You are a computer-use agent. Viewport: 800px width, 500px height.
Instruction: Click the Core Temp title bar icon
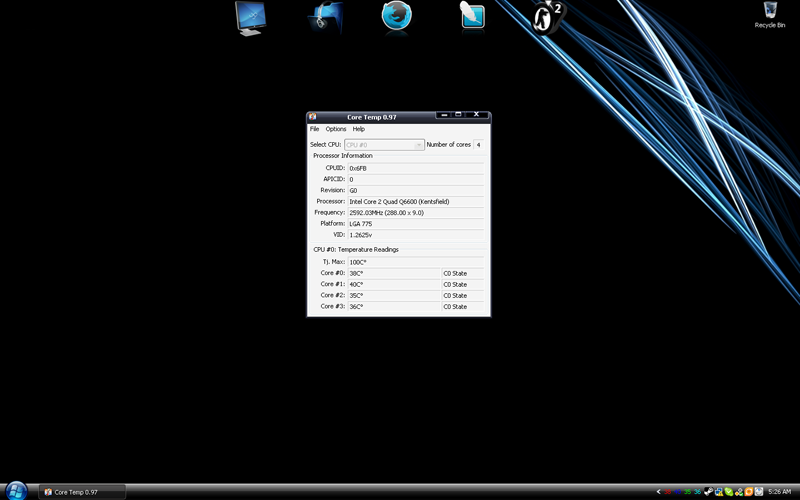pyautogui.click(x=313, y=117)
